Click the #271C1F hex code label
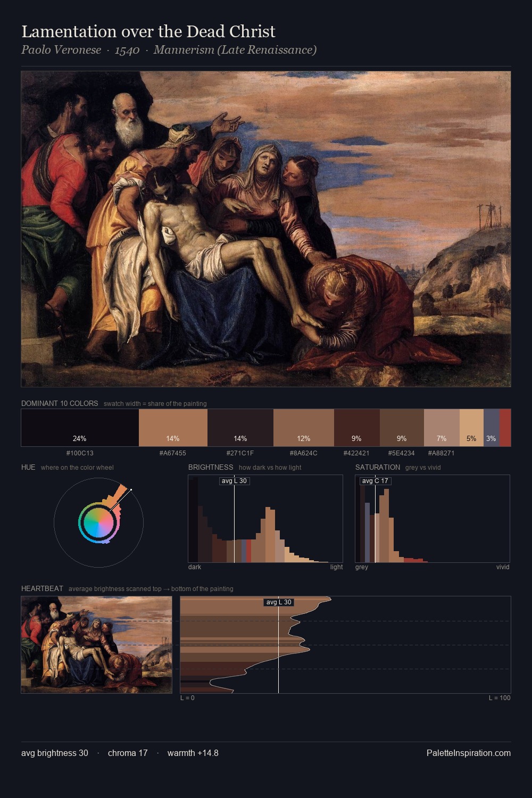This screenshot has width=532, height=798. click(x=240, y=453)
